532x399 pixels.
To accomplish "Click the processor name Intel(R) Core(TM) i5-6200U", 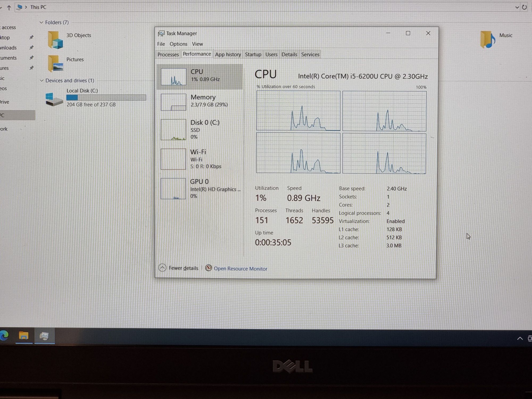I will [363, 76].
